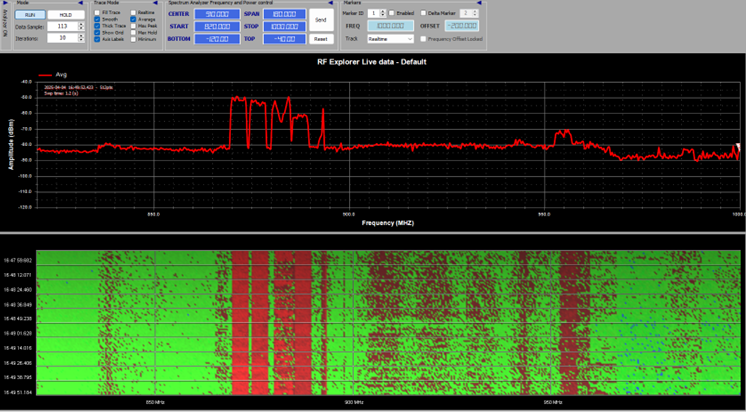
Task: Click the Send button
Action: [320, 19]
